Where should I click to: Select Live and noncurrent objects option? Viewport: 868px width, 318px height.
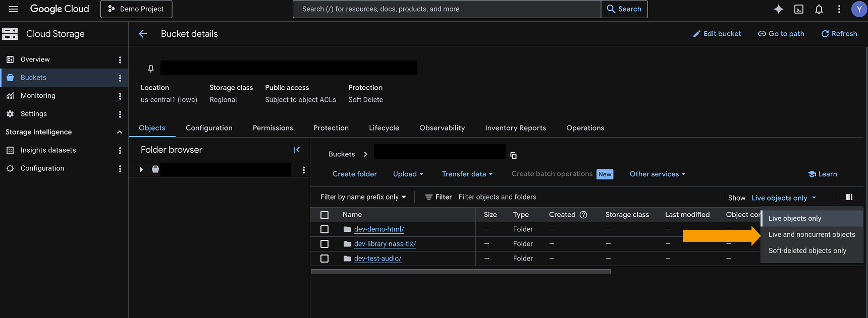click(812, 234)
